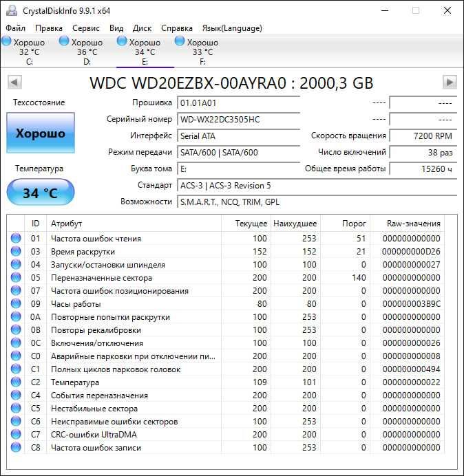Select the drive E: tab at 34 °C

click(145, 52)
